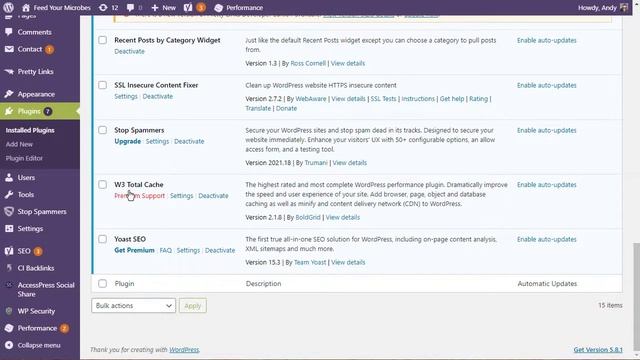Click the Automatic Updates column footer

pos(547,284)
